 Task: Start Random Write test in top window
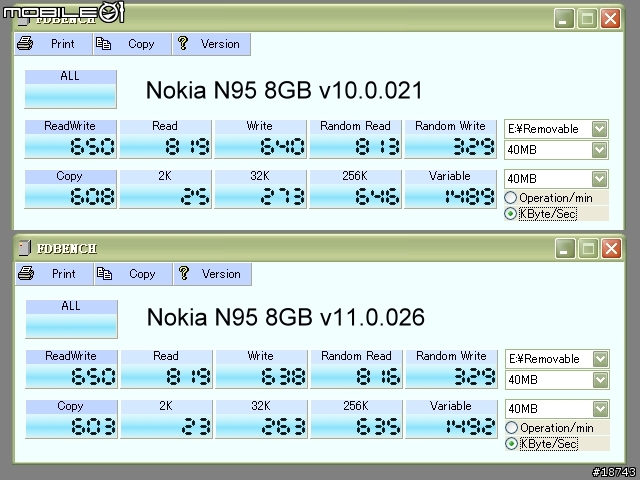[x=450, y=139]
